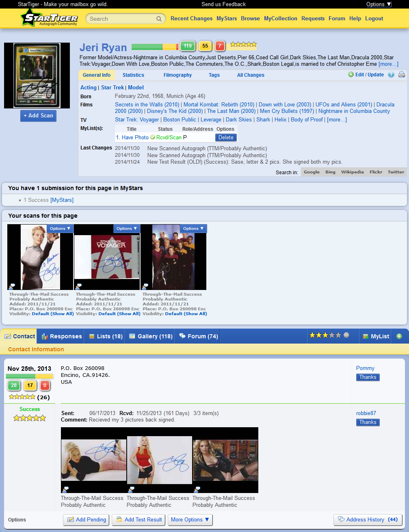Image resolution: width=409 pixels, height=532 pixels.
Task: Open the Star Trek: Voyager link
Action: 137,120
